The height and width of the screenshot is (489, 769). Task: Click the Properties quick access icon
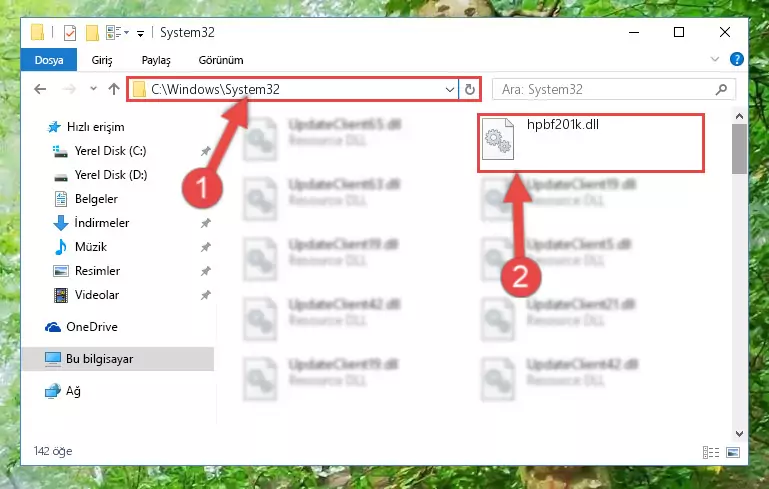coord(70,33)
